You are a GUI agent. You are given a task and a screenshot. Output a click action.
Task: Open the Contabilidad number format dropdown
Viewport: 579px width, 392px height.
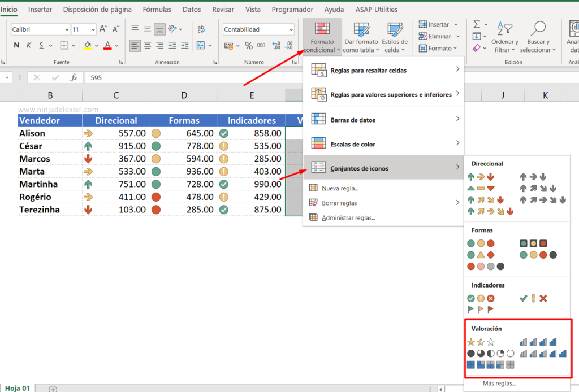pos(292,29)
